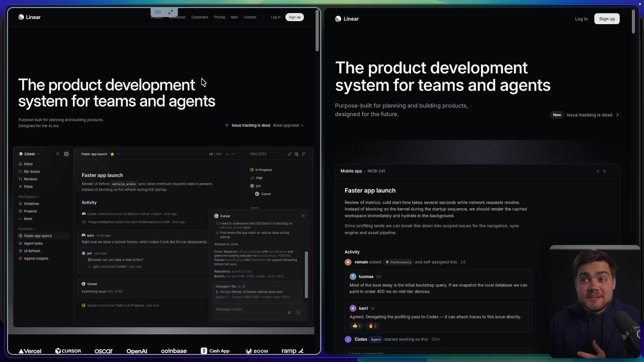Click the Agent badge next to Codex

[376, 339]
